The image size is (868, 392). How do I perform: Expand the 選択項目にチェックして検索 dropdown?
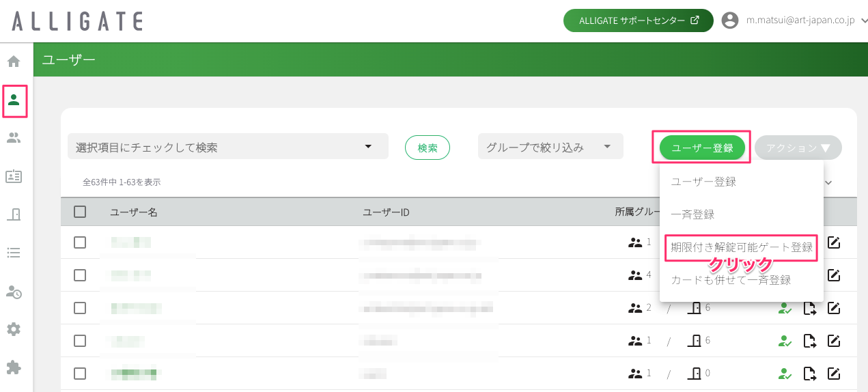click(228, 147)
